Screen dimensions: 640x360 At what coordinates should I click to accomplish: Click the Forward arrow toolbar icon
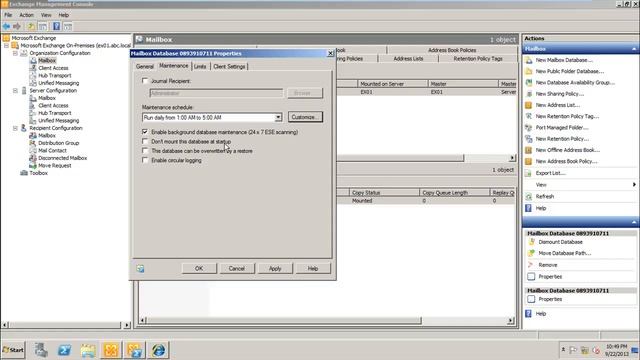tap(17, 27)
